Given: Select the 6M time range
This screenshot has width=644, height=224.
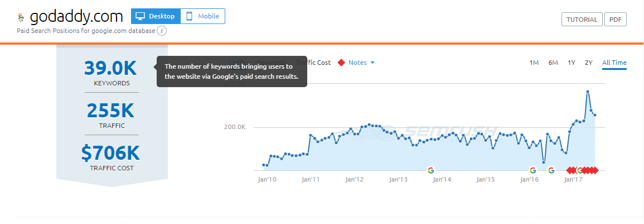Looking at the screenshot, I should coord(553,63).
